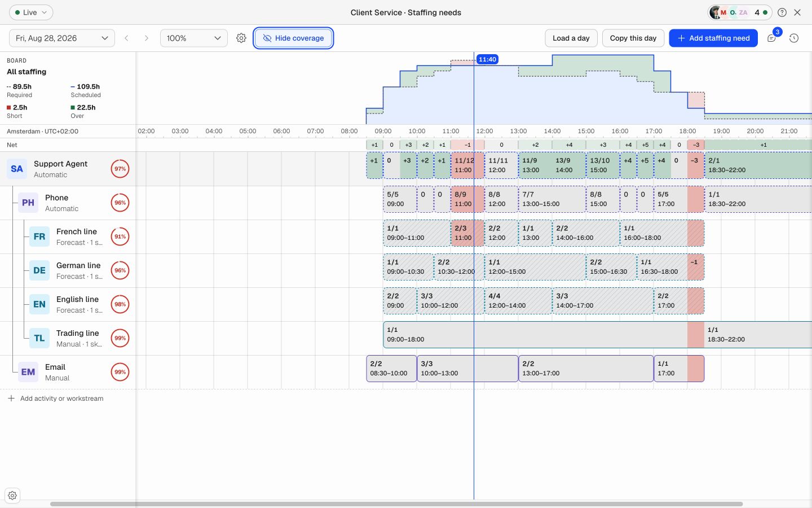The width and height of the screenshot is (812, 508).
Task: Select the FR French line icon
Action: (39, 237)
